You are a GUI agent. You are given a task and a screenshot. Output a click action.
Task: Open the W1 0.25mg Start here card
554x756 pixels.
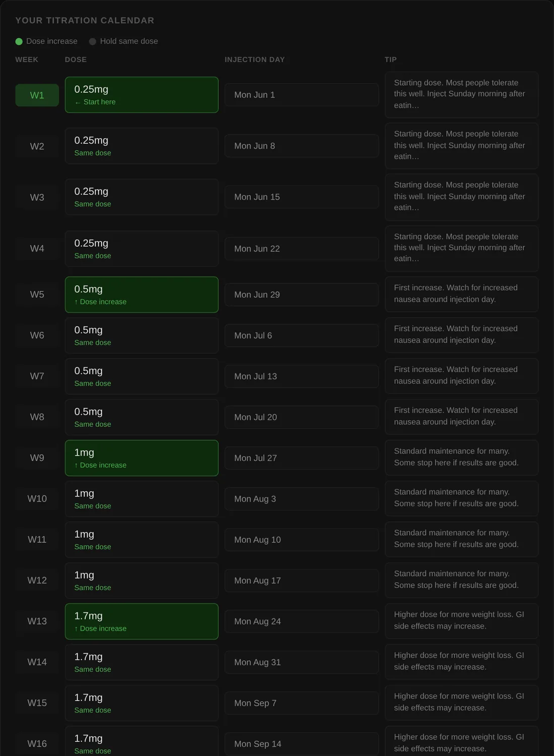142,95
